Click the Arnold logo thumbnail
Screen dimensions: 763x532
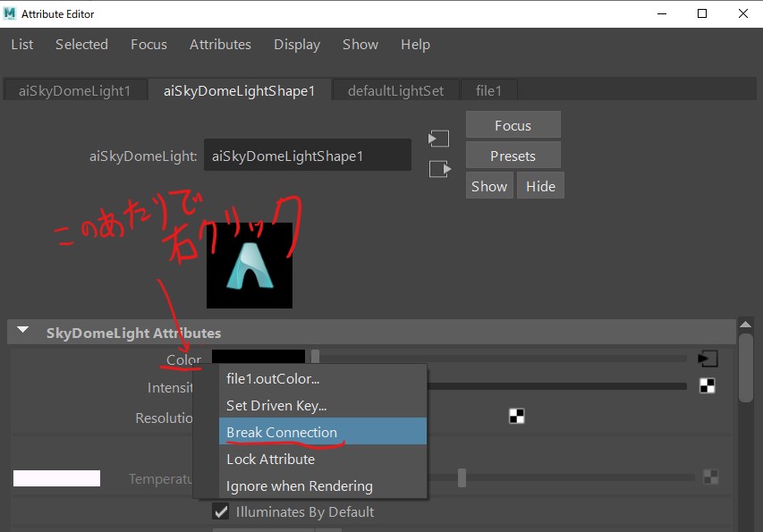coord(250,266)
